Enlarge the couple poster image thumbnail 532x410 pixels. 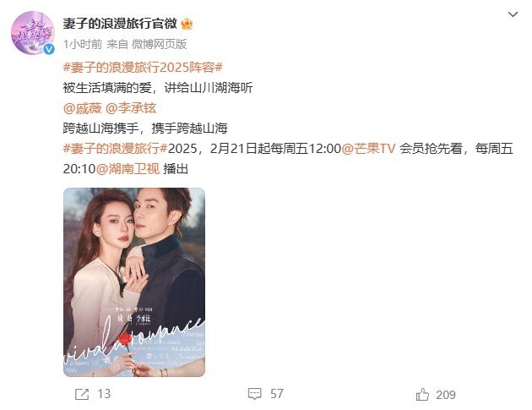point(134,282)
